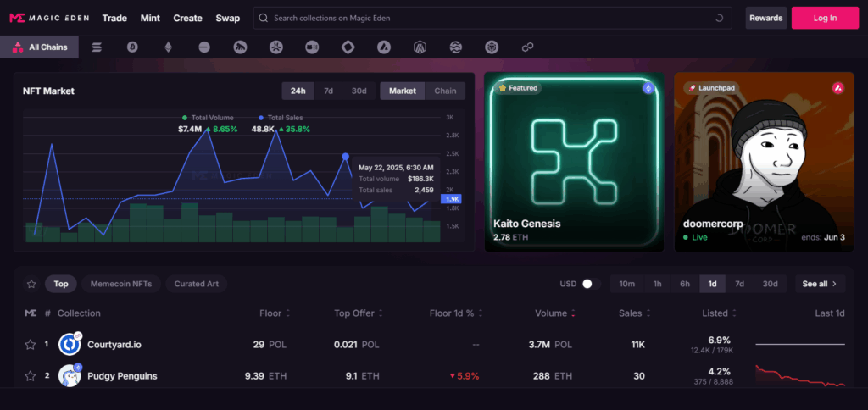Select the 6h time range

click(685, 284)
